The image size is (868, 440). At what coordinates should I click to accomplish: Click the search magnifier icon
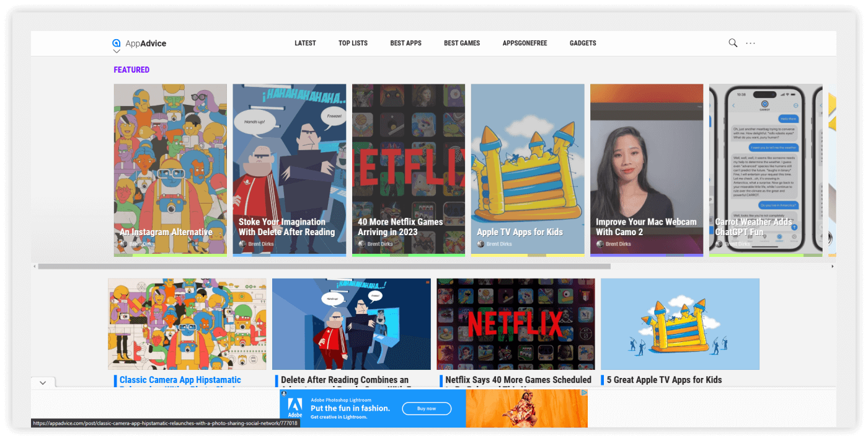point(733,43)
